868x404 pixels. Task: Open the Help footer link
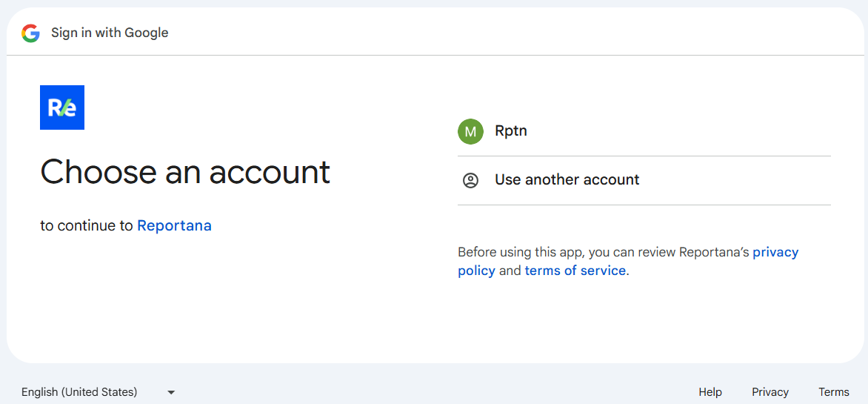710,392
